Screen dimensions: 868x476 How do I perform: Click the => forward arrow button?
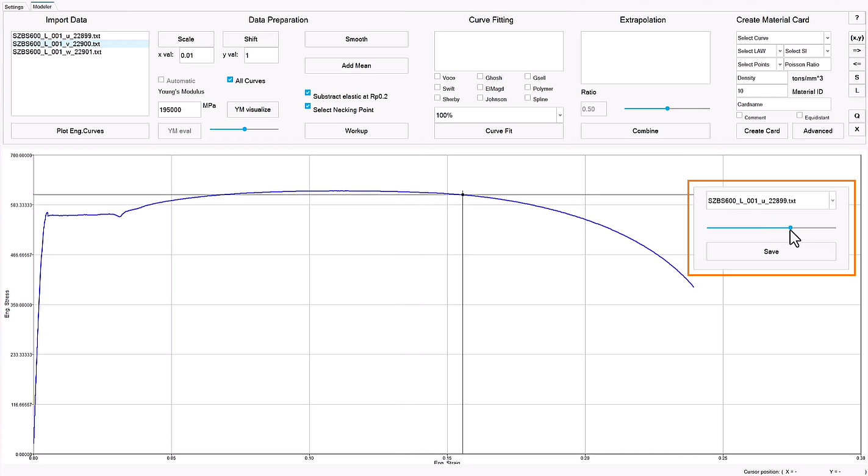click(x=856, y=51)
